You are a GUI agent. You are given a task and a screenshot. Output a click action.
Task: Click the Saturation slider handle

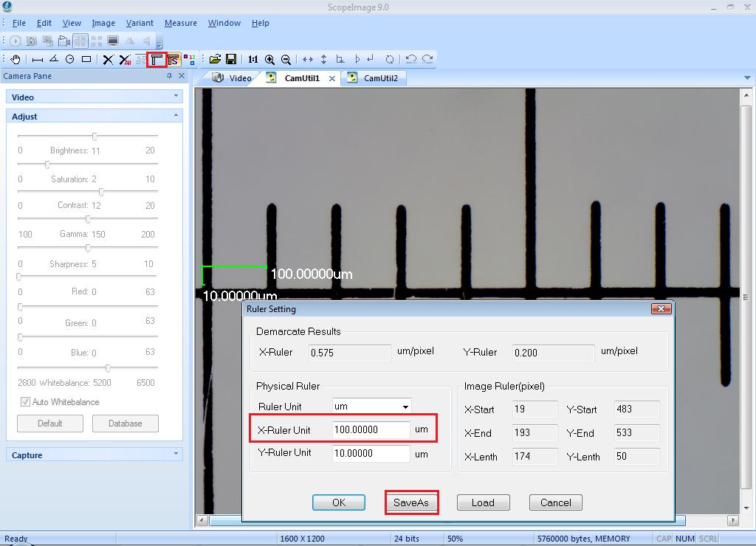click(47, 165)
